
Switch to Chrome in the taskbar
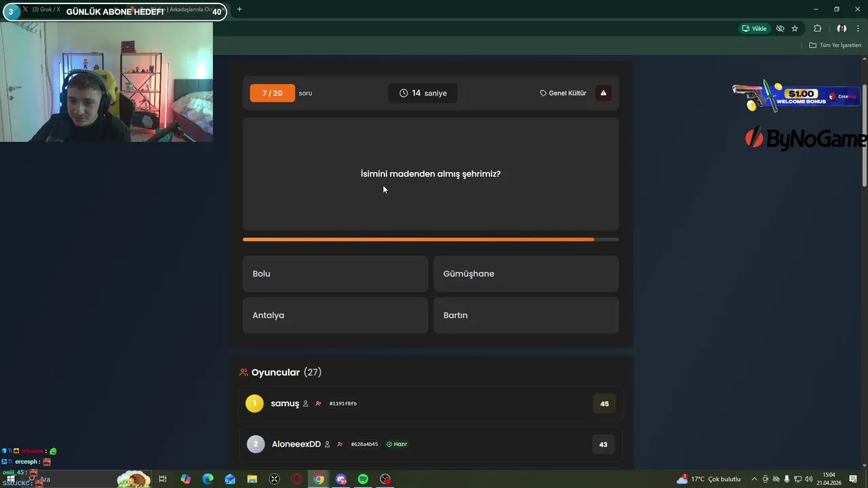tap(319, 479)
